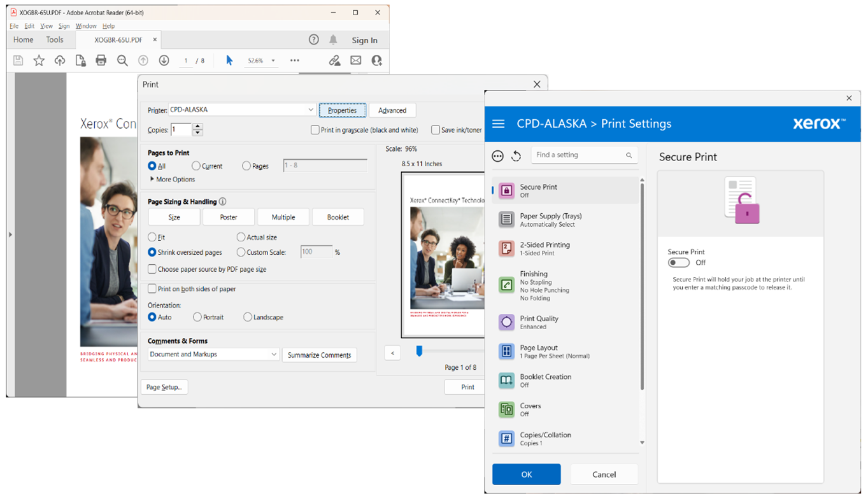Viewport: 868px width, 501px height.
Task: Select the Secure Print setting icon
Action: tap(506, 190)
